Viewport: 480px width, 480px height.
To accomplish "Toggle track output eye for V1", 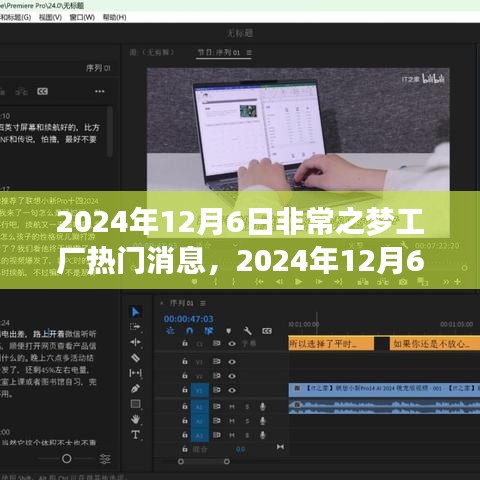I will click(x=232, y=390).
